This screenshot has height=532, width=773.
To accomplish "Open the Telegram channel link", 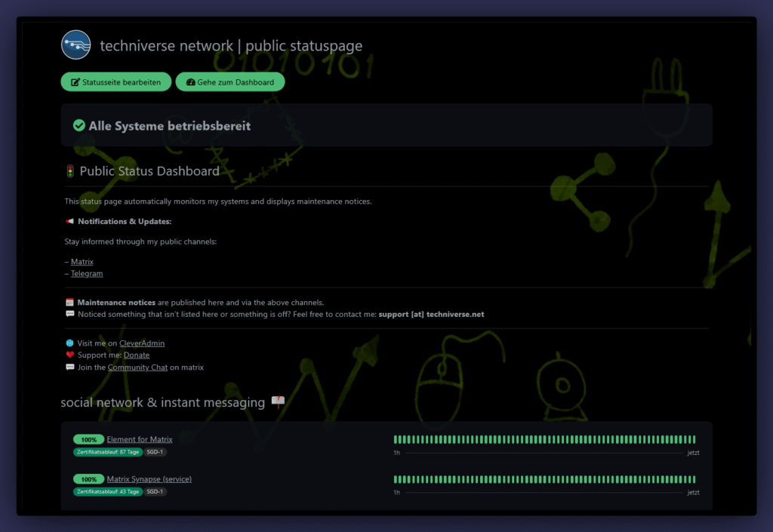I will 86,274.
